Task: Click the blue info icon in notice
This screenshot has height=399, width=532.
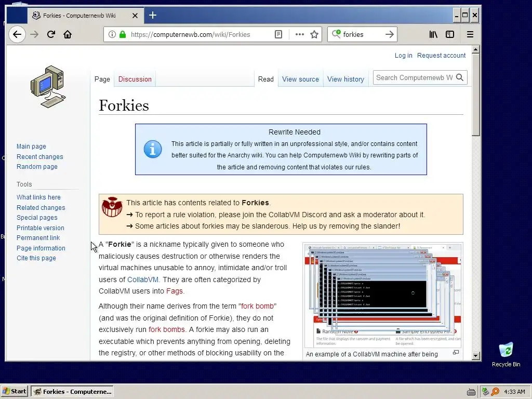Action: [x=153, y=149]
